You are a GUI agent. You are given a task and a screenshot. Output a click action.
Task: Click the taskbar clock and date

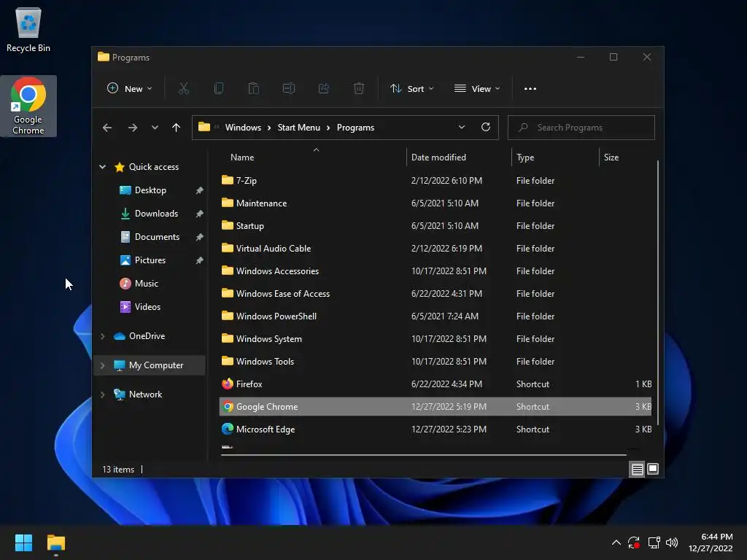pos(711,542)
